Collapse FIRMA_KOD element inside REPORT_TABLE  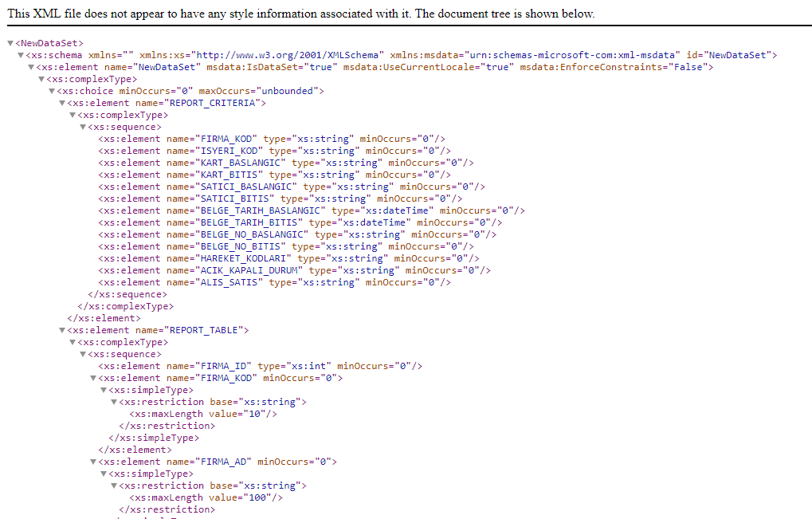[93, 378]
